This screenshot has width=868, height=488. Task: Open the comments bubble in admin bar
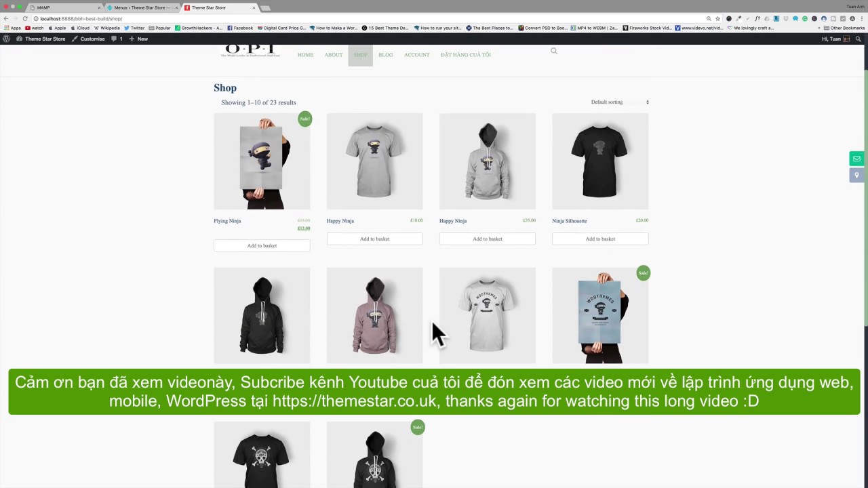pyautogui.click(x=117, y=39)
